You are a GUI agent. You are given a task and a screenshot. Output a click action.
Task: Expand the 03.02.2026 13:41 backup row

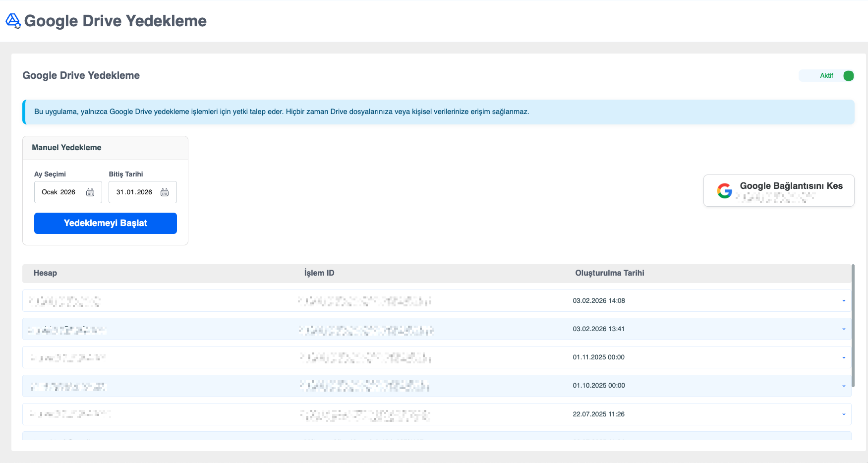844,329
